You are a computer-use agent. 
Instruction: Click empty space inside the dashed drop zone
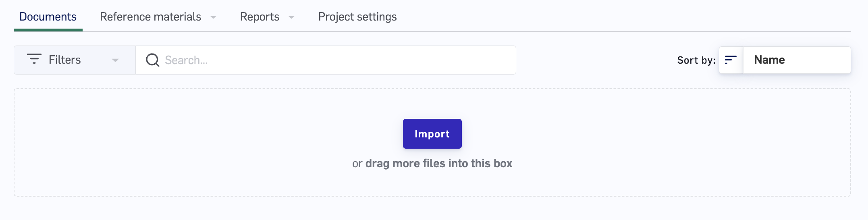pos(201,141)
